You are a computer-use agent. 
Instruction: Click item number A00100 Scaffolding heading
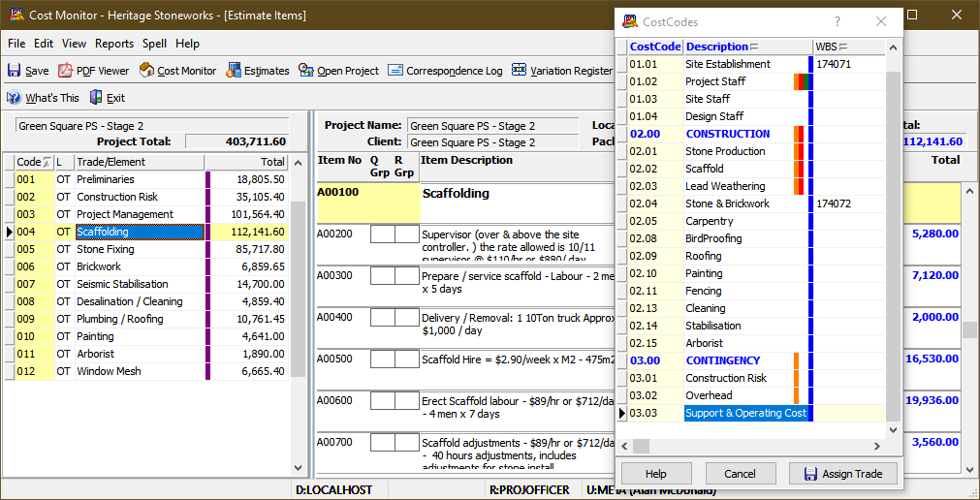coord(337,192)
